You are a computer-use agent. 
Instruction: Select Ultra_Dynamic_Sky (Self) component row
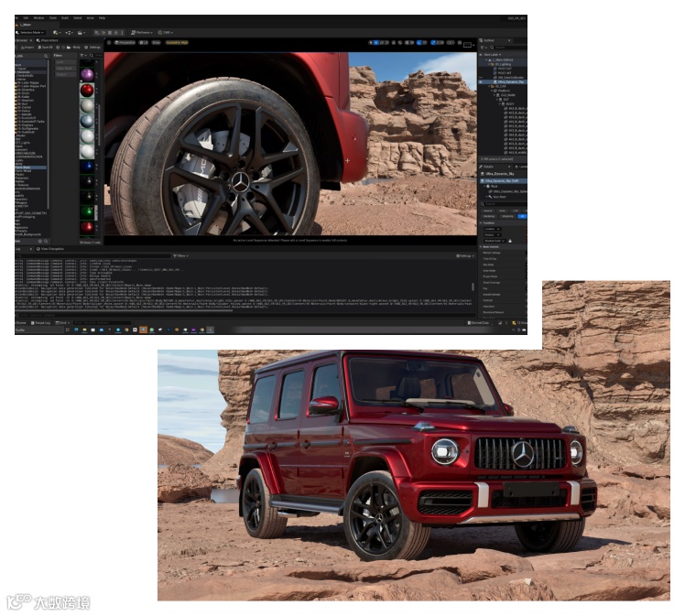coord(502,180)
